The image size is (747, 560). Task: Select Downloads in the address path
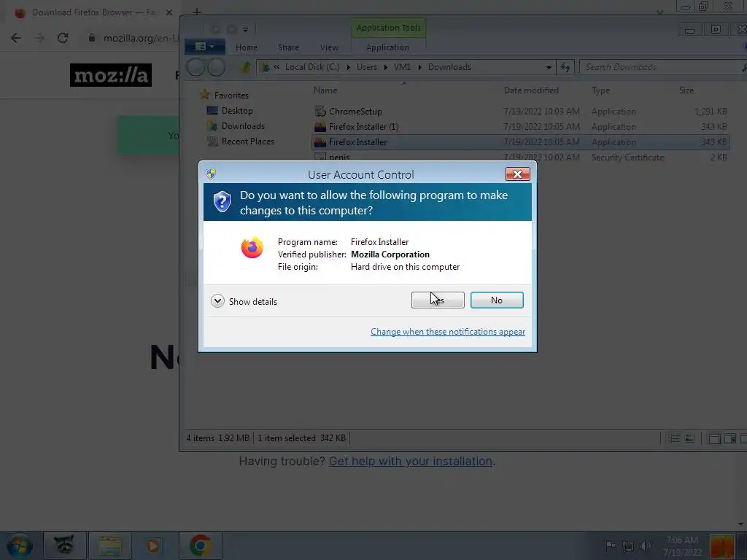tap(449, 67)
